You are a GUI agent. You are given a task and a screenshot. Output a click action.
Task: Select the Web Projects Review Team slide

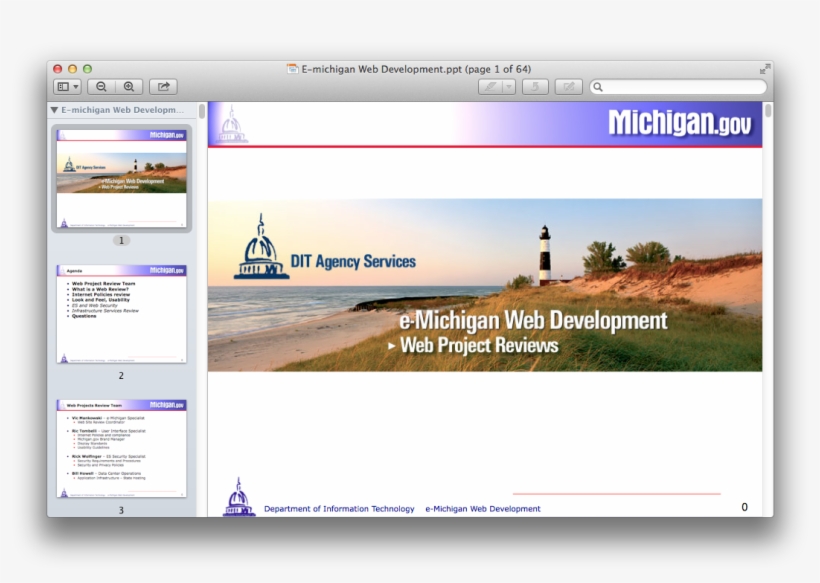120,447
